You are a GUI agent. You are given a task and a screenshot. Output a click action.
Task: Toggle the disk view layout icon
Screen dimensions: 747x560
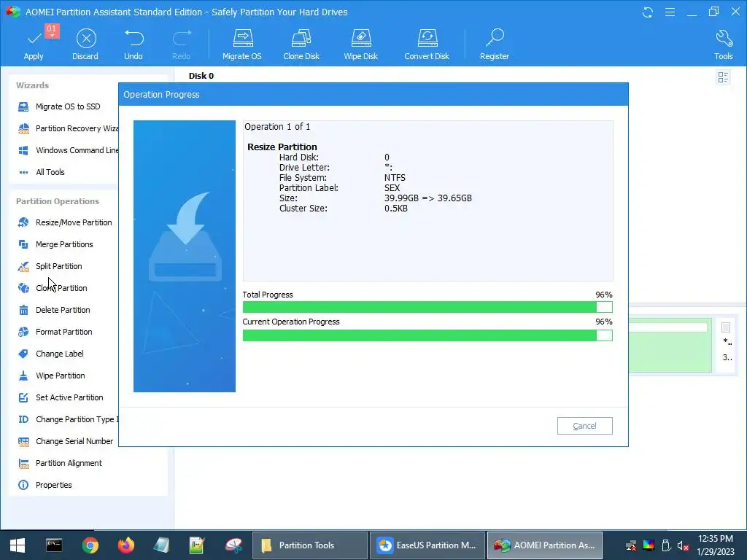pyautogui.click(x=723, y=77)
